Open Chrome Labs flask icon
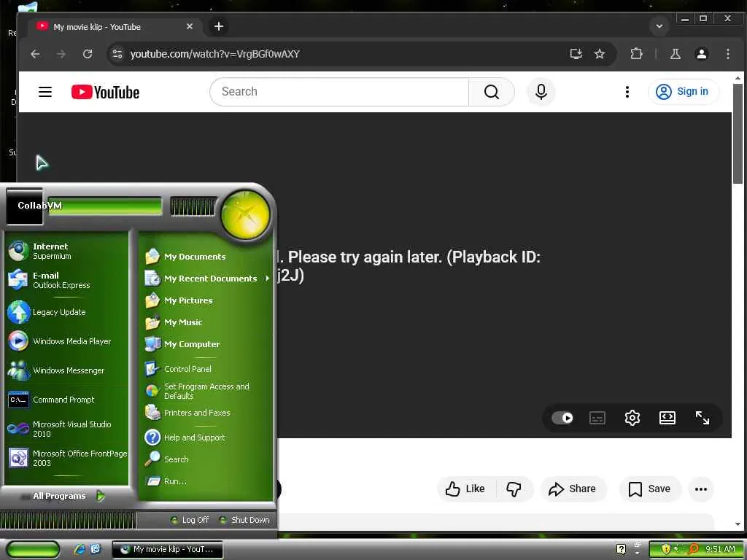The height and width of the screenshot is (560, 747). point(676,54)
